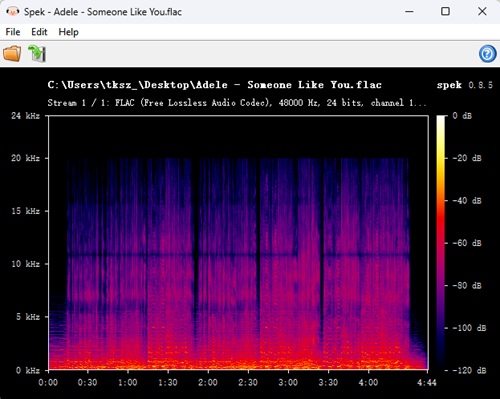Click the -20 dB scale label
Screen dimensions: 500x399
tap(467, 158)
